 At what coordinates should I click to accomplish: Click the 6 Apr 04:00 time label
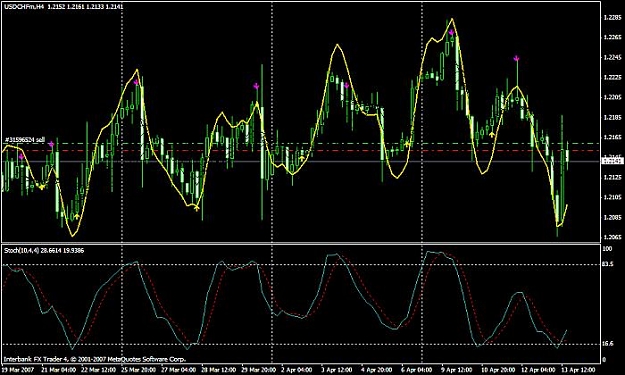[x=417, y=369]
